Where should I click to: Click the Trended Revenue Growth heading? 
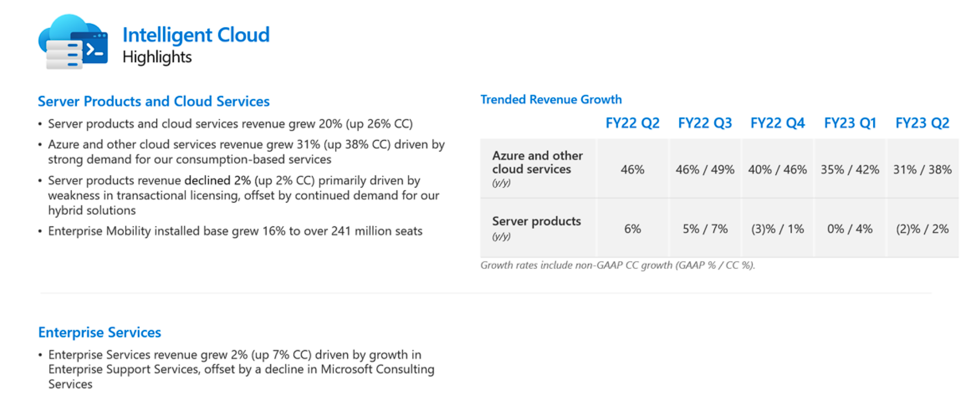click(x=551, y=100)
